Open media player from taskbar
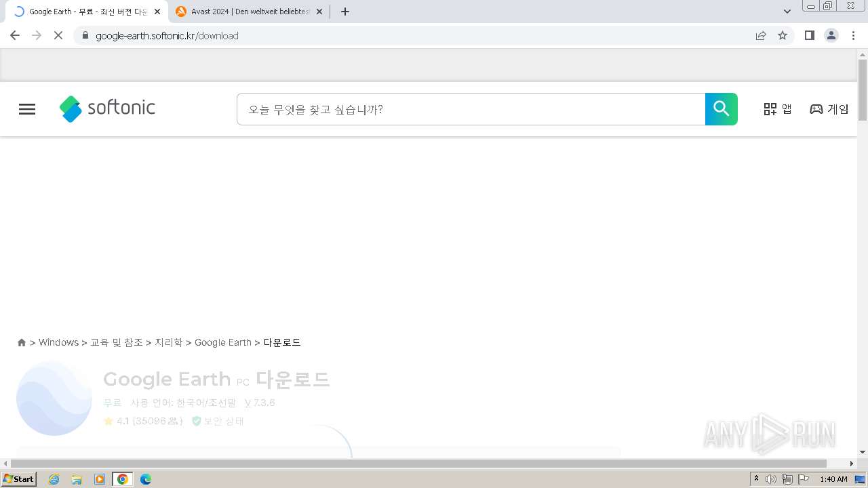868x488 pixels. click(100, 479)
